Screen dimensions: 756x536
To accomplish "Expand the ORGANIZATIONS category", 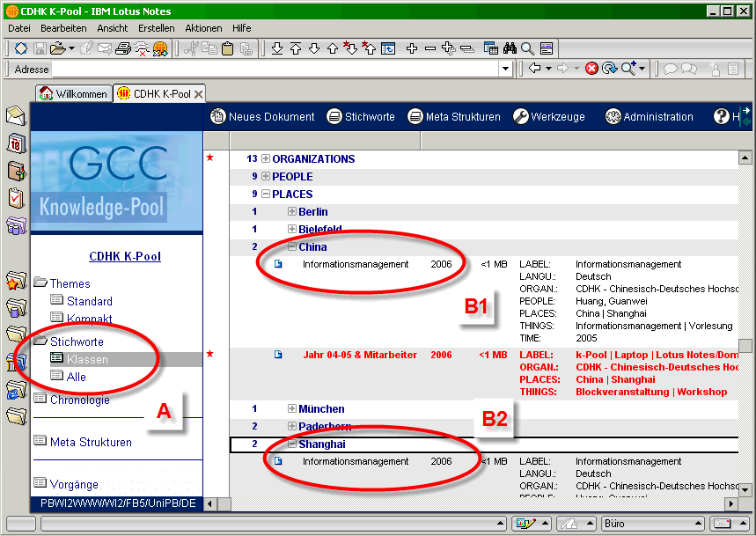I will click(266, 158).
